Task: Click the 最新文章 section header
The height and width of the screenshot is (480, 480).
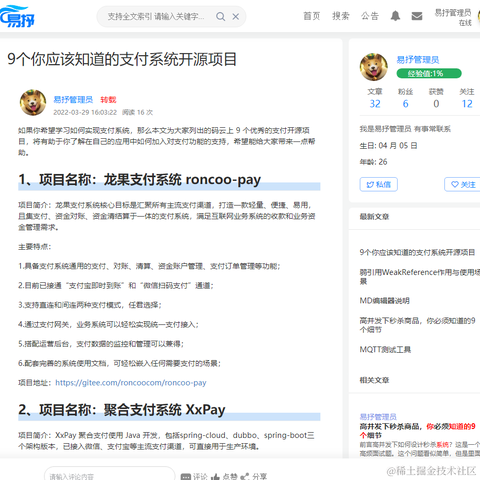Action: tap(374, 217)
